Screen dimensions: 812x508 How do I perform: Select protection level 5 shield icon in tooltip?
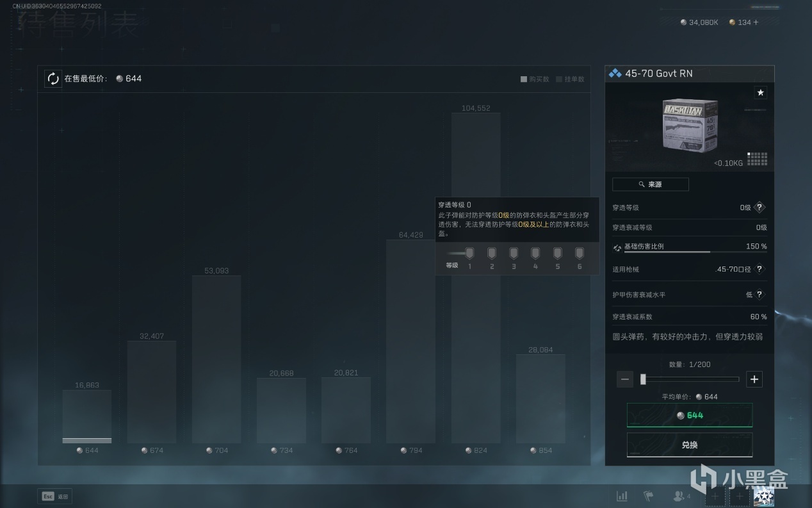[x=558, y=254]
